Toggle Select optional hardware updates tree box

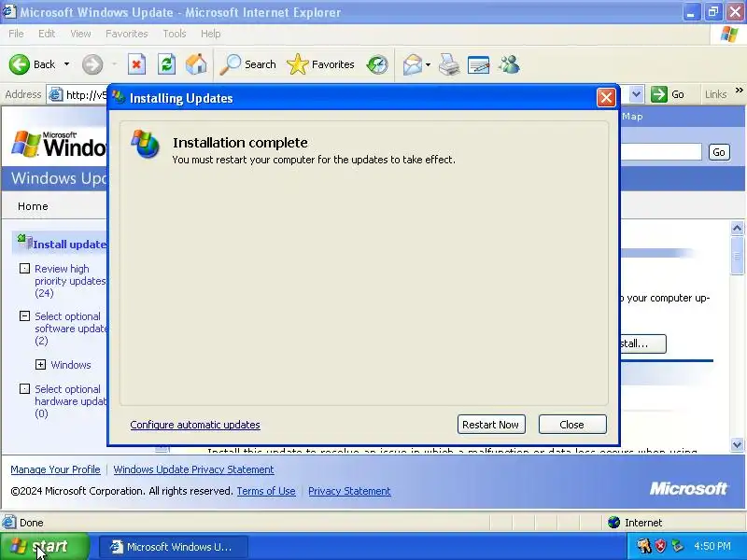[x=24, y=389]
